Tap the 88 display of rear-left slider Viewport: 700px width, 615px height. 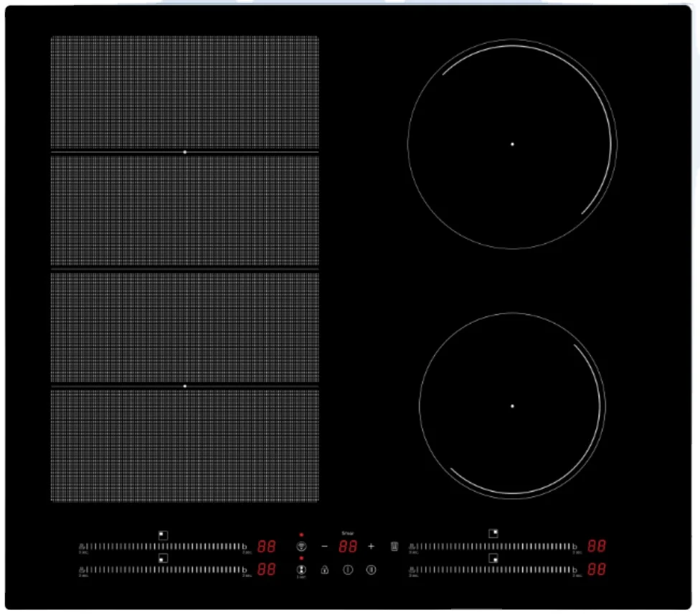click(267, 546)
